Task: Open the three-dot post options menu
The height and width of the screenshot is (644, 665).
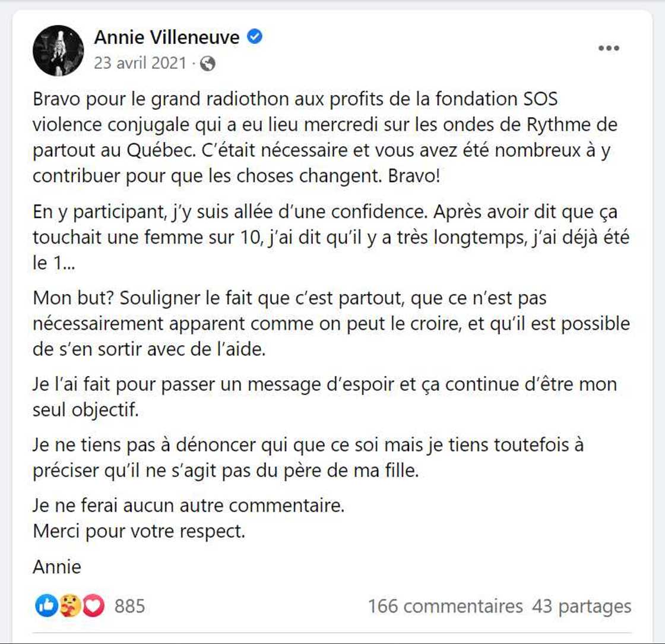Action: coord(609,49)
